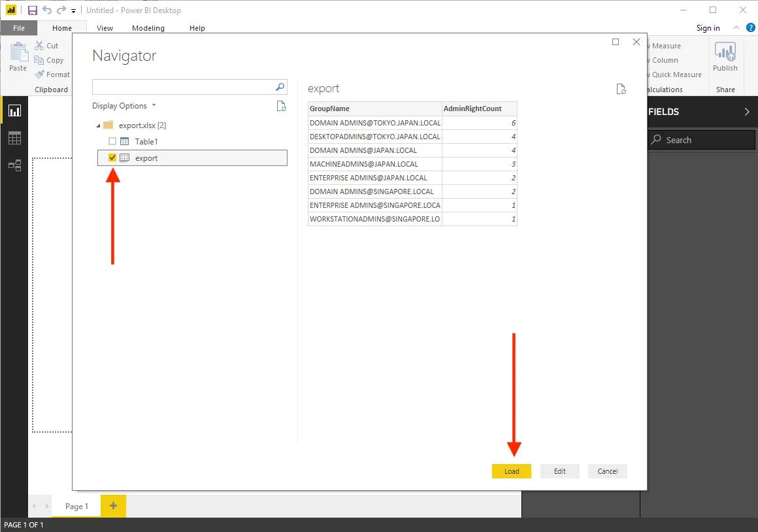
Task: Switch to Relationships view in sidebar
Action: pyautogui.click(x=14, y=165)
